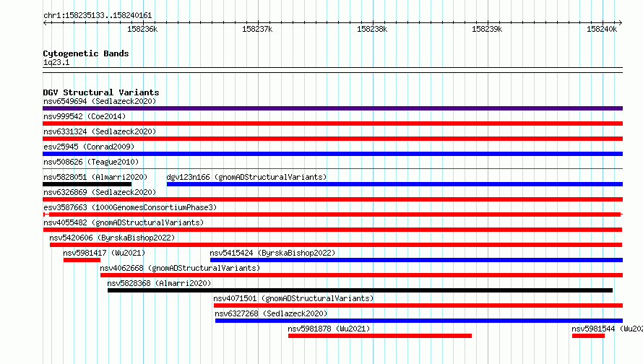The height and width of the screenshot is (364, 643).
Task: Open nsv6326869 (Sedlazeck2020) variant label
Action: point(100,192)
